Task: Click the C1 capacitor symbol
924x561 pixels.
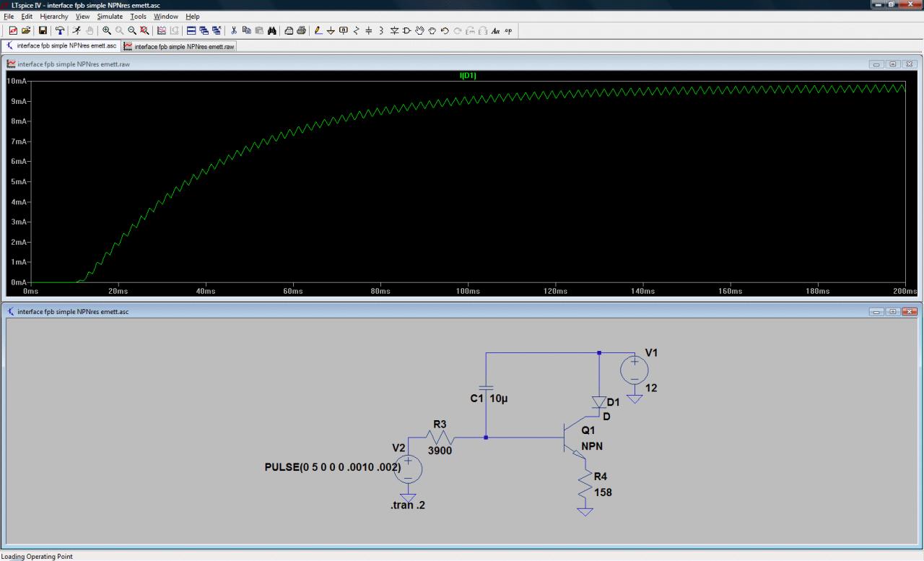Action: (486, 388)
